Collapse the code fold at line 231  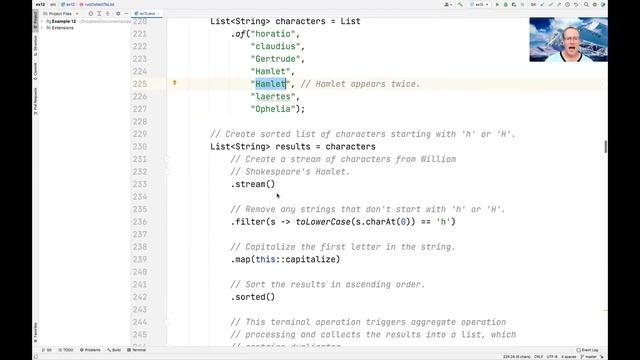click(167, 159)
